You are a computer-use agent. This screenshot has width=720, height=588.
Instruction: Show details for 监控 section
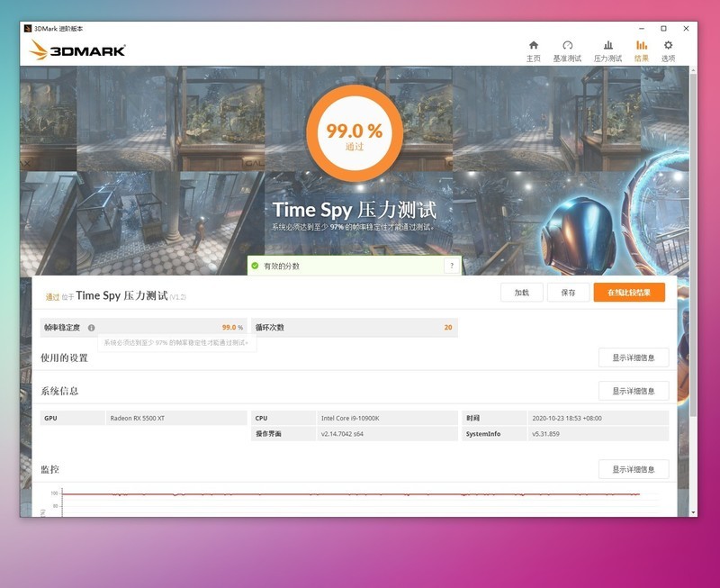[x=634, y=469]
